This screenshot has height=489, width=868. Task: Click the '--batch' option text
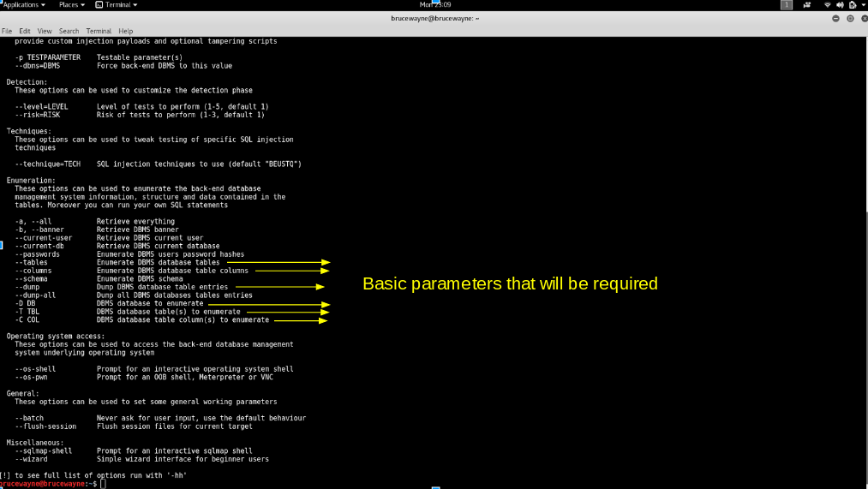pyautogui.click(x=29, y=418)
